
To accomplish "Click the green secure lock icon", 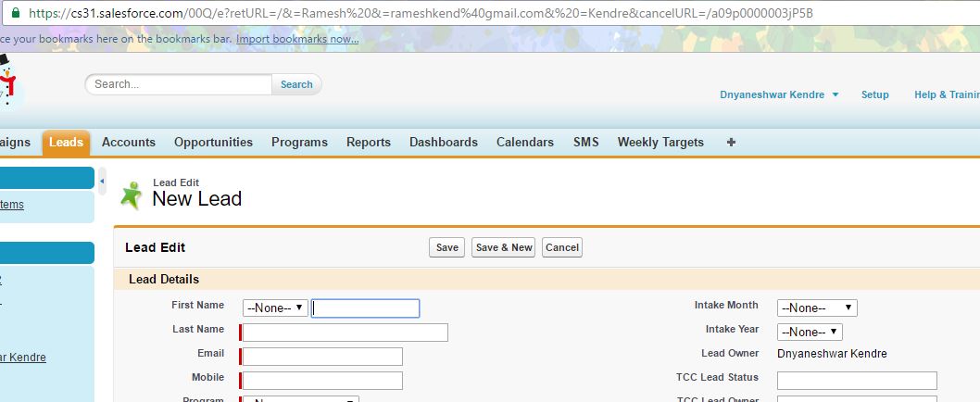I will 16,12.
